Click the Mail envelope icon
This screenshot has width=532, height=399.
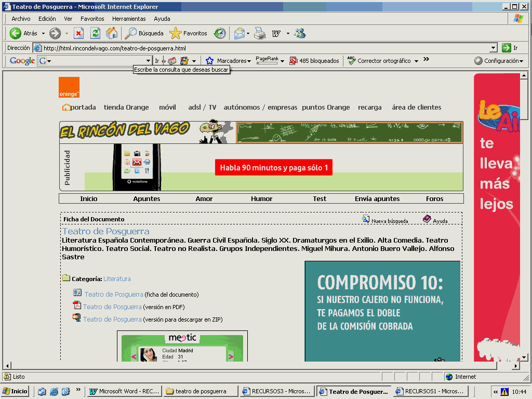point(239,33)
